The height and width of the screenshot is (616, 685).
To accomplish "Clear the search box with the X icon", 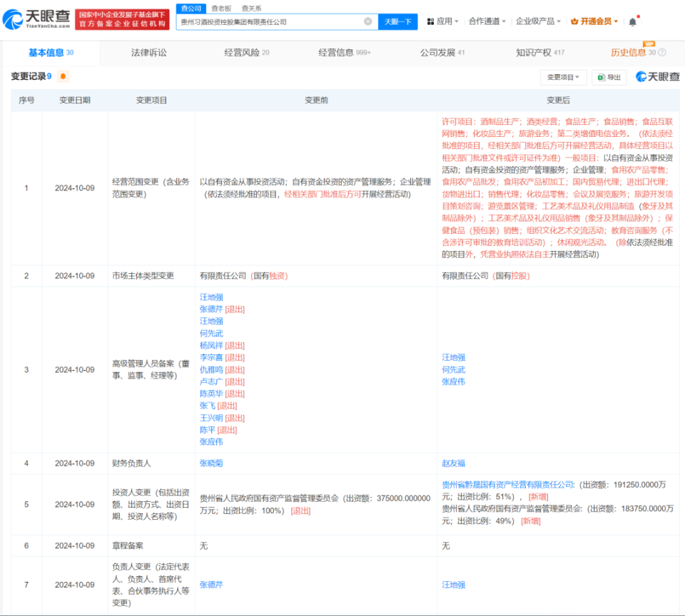I will coord(368,21).
